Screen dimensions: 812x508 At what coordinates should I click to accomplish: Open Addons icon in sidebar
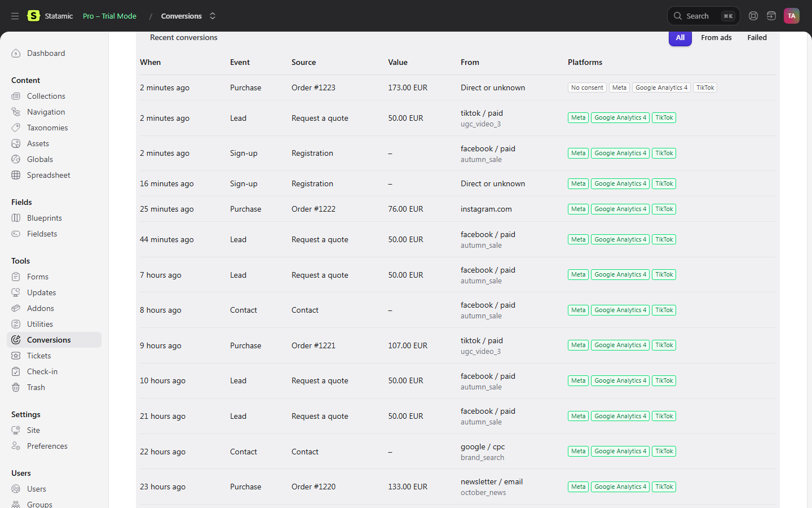pyautogui.click(x=16, y=308)
